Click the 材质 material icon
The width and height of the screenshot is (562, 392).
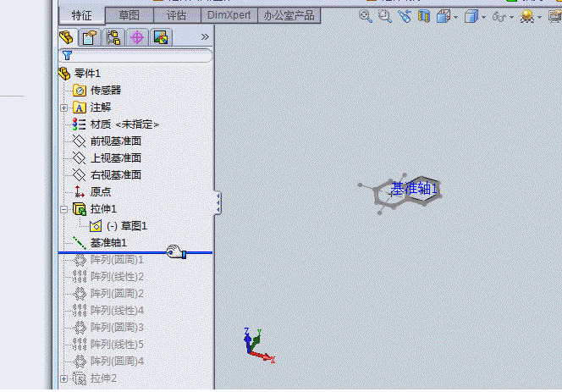pyautogui.click(x=79, y=124)
